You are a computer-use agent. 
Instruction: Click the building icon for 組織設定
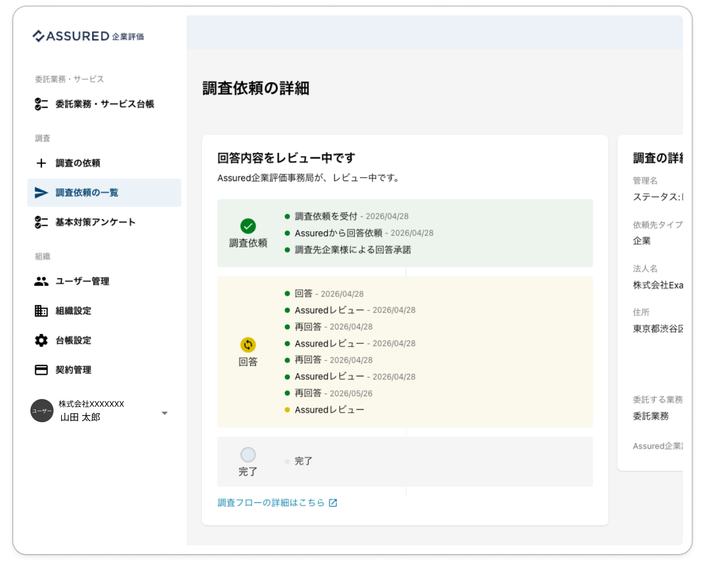click(41, 311)
